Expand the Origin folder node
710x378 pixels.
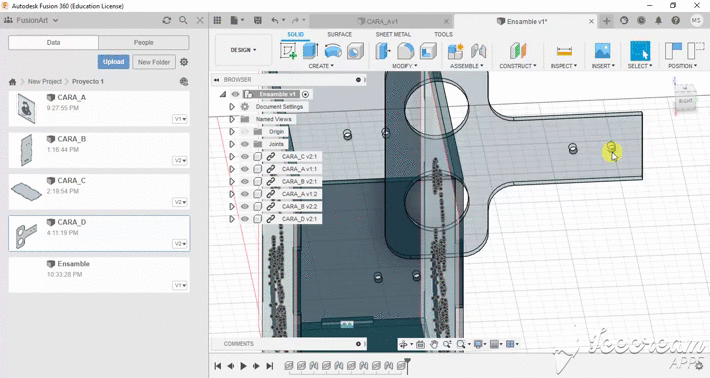(232, 132)
